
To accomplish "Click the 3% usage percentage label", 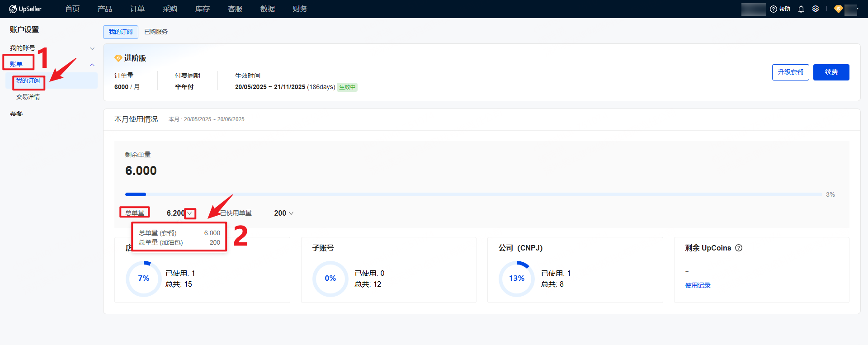I will point(830,194).
